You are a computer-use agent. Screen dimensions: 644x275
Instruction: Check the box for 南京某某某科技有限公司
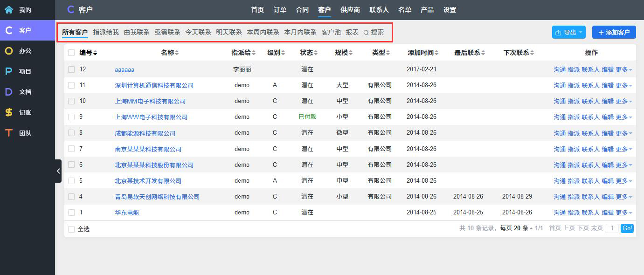71,149
